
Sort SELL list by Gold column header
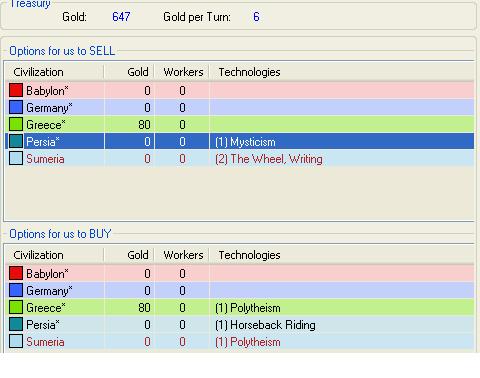129,72
